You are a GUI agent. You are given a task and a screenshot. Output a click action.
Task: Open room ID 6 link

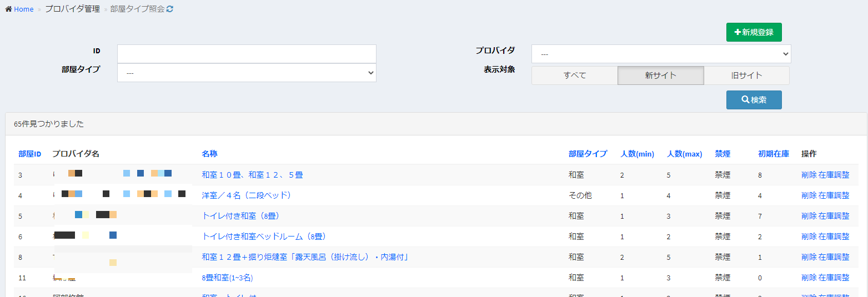(21, 236)
